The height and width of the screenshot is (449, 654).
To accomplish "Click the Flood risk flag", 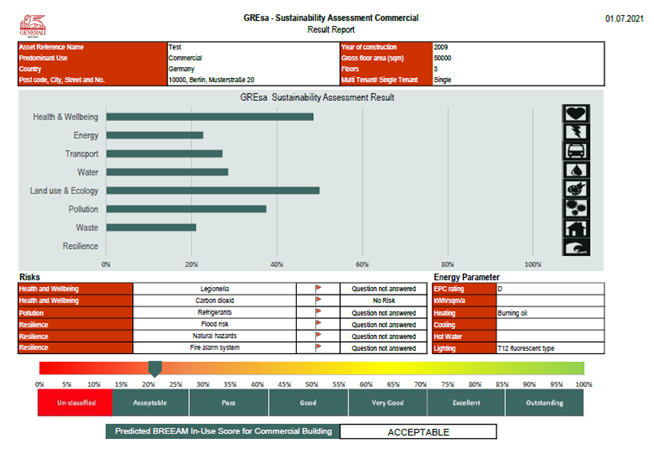I will (x=318, y=324).
